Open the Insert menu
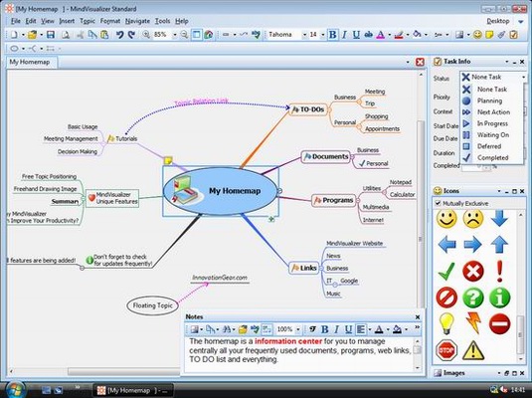Image resolution: width=532 pixels, height=398 pixels. (x=67, y=21)
